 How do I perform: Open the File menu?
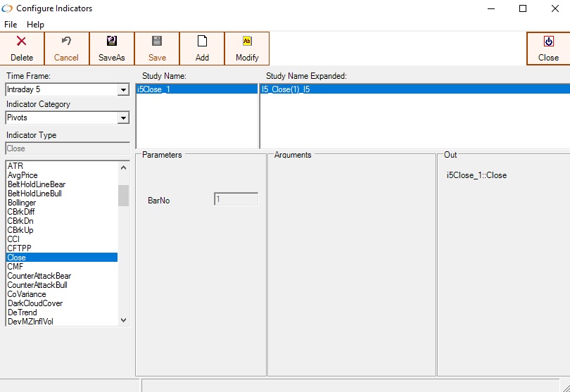(11, 25)
